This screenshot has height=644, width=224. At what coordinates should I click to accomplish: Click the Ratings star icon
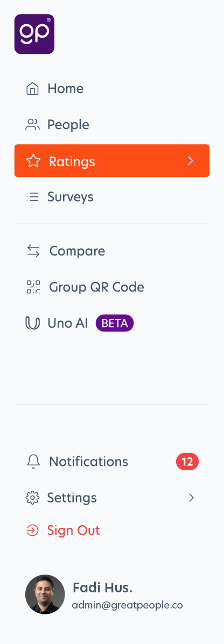[x=33, y=161]
